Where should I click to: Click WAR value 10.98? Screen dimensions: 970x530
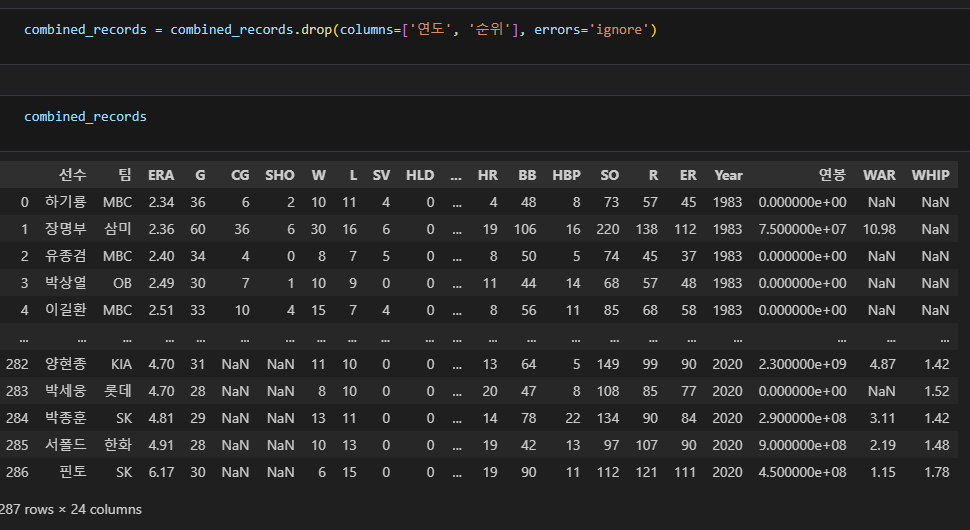coord(879,229)
